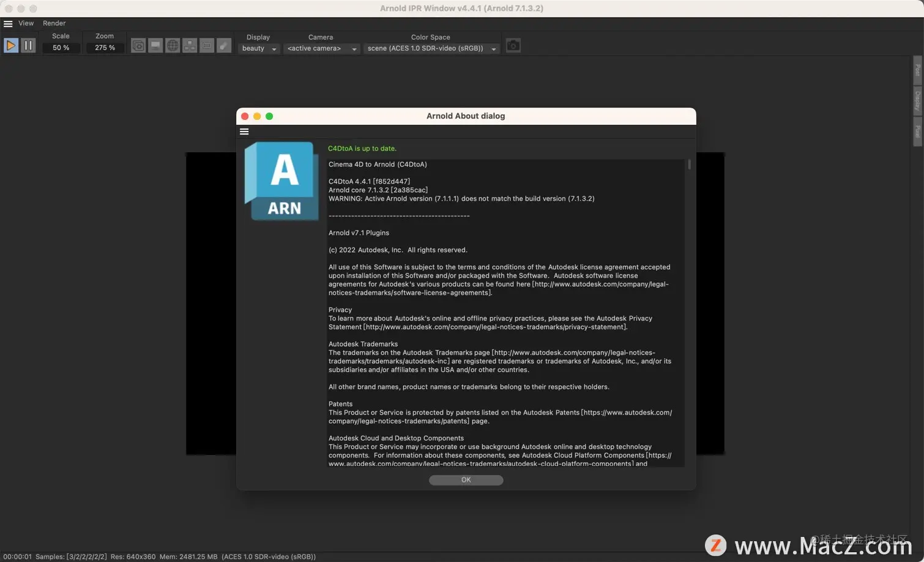The height and width of the screenshot is (562, 924).
Task: Open the Display side tab
Action: pos(917,100)
